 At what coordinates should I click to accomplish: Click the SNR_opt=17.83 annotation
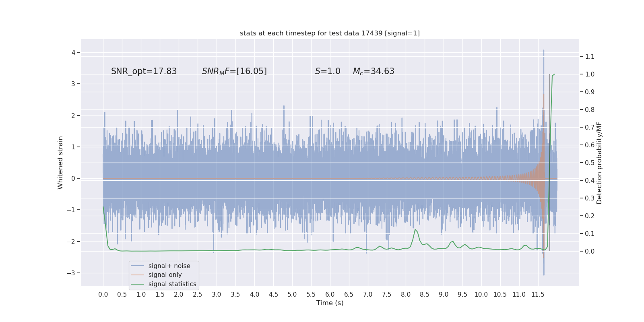coord(144,71)
